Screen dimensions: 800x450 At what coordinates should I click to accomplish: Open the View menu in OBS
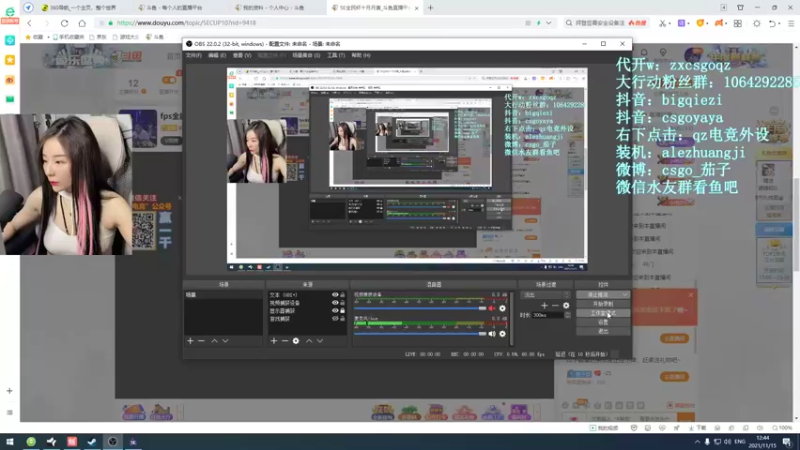pos(242,55)
